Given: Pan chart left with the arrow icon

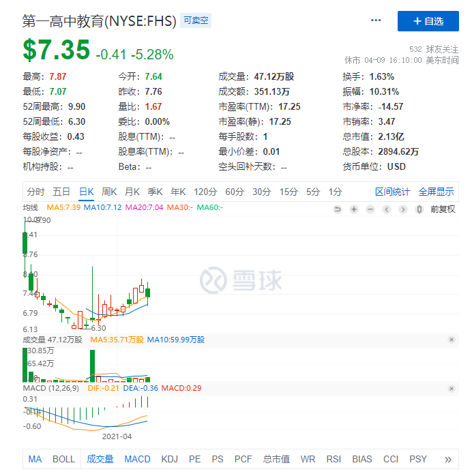Looking at the screenshot, I should point(387,209).
